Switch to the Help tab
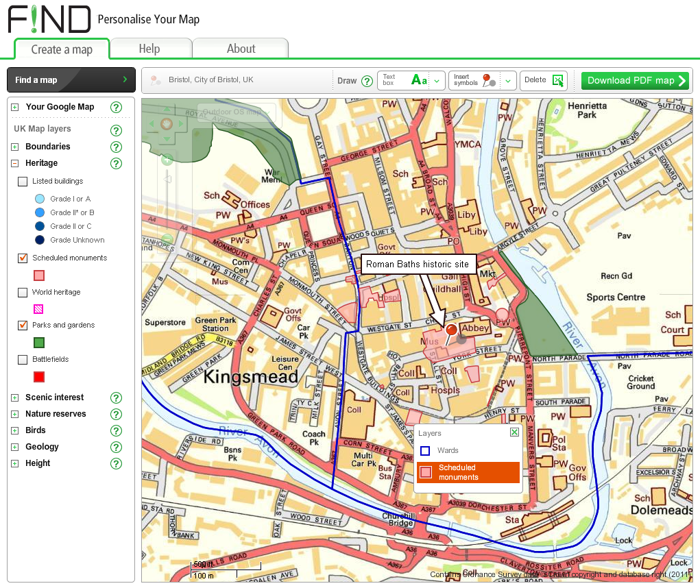 tap(150, 49)
